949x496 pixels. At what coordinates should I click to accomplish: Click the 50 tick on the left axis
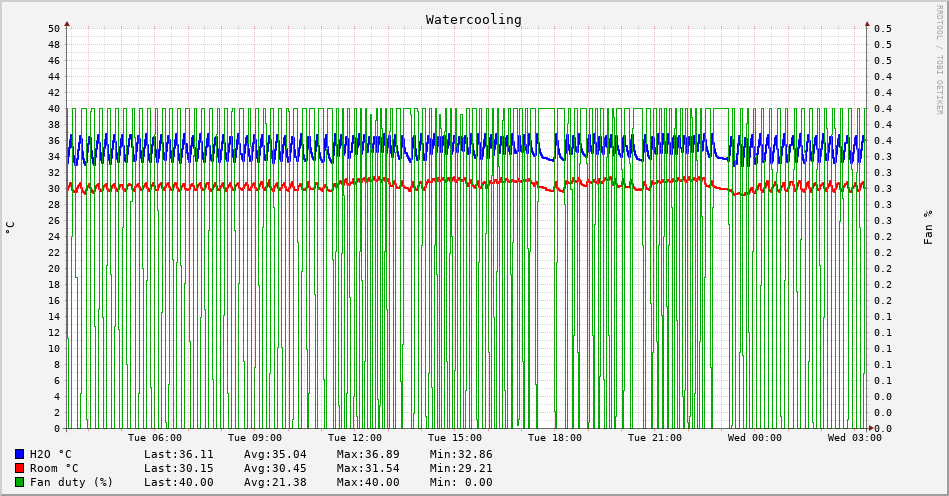click(x=53, y=29)
